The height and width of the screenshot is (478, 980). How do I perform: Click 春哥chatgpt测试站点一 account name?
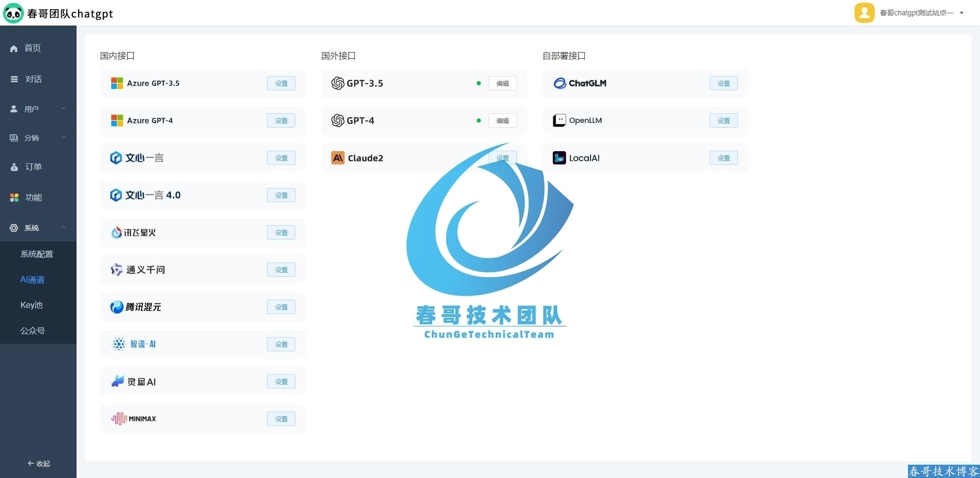point(916,13)
